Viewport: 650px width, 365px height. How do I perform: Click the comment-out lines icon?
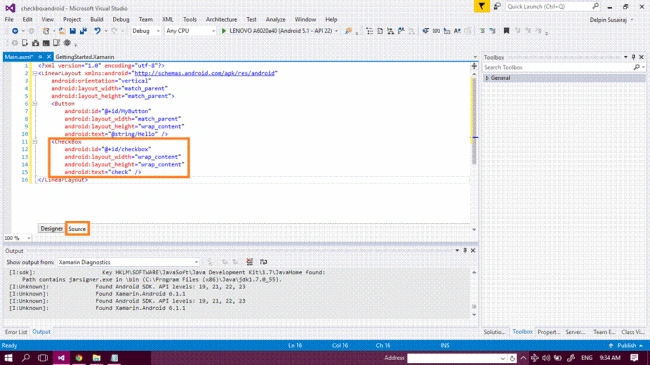click(x=482, y=31)
